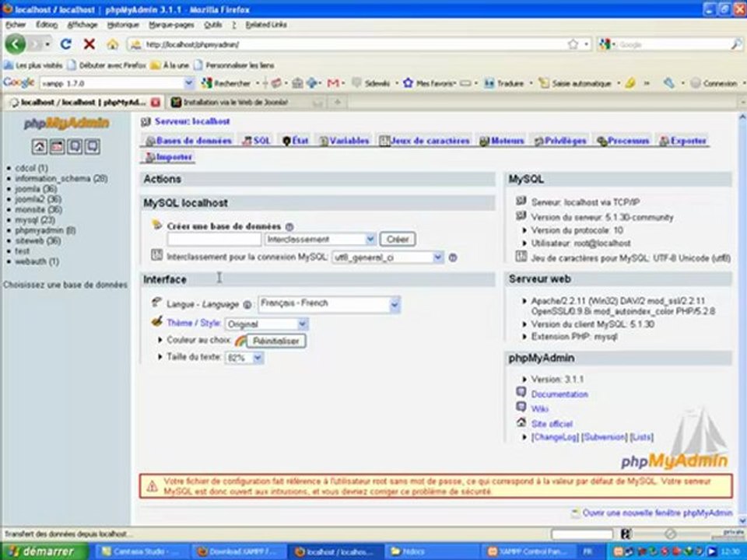
Task: Open the Importer tab
Action: pos(168,157)
